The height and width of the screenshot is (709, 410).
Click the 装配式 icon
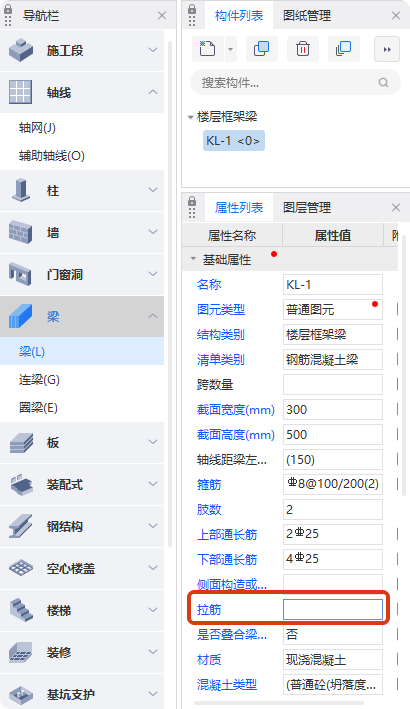(21, 484)
